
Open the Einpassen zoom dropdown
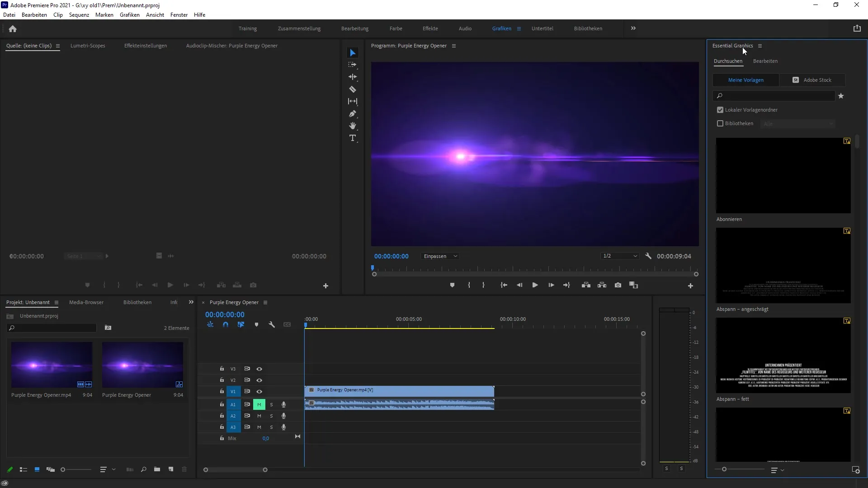[x=440, y=256]
